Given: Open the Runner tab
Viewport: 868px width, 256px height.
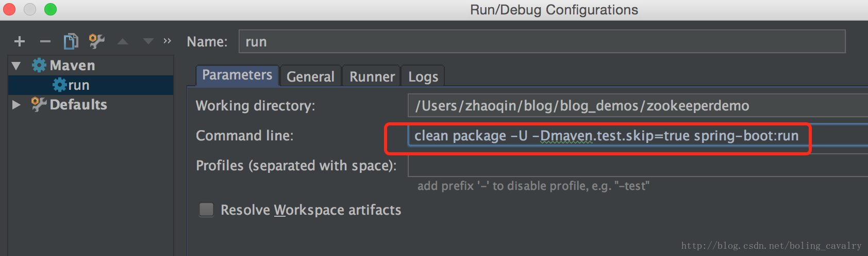Looking at the screenshot, I should [x=372, y=77].
